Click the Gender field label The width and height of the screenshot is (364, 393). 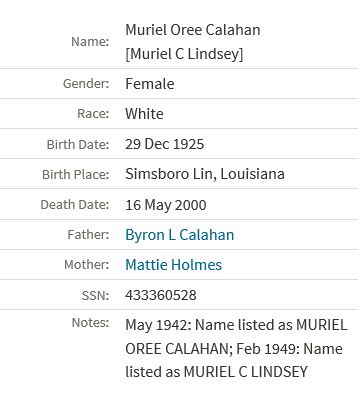pos(86,84)
